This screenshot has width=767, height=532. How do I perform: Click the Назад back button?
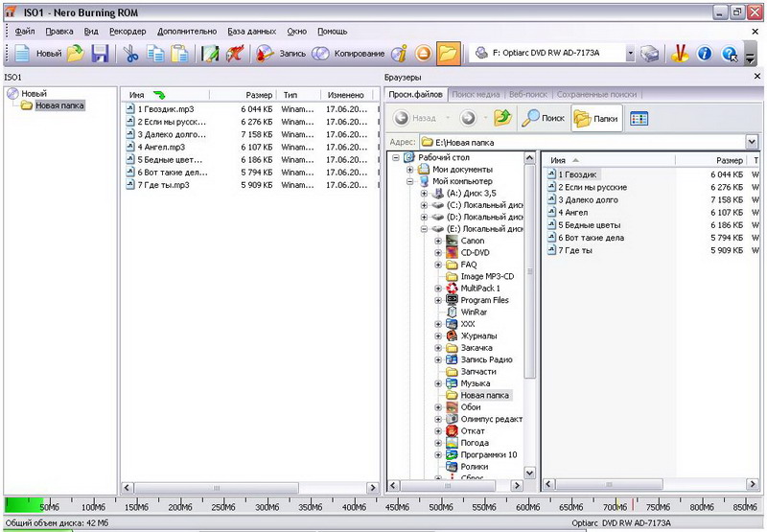tap(416, 118)
